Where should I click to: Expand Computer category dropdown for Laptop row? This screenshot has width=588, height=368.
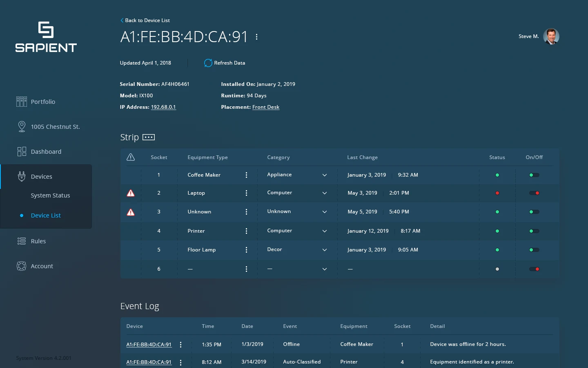point(325,193)
